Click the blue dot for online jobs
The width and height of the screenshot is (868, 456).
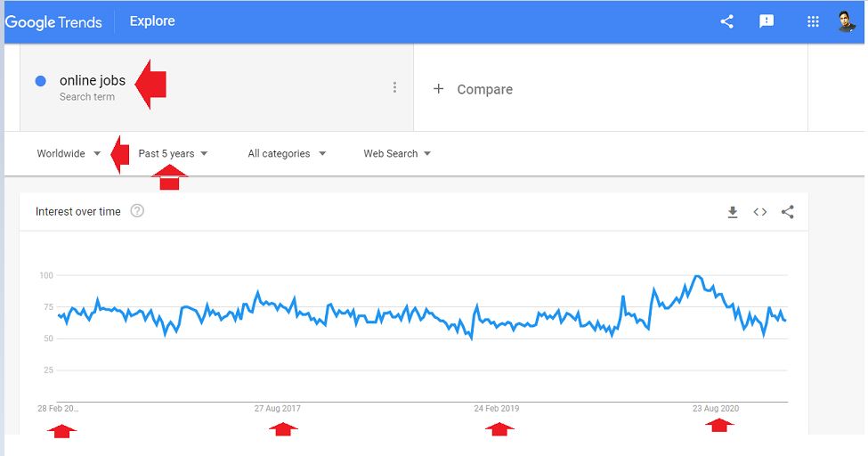(x=40, y=81)
